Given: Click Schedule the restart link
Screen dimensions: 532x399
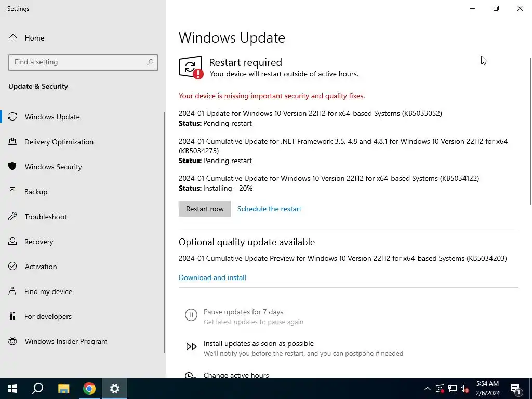Looking at the screenshot, I should tap(269, 209).
